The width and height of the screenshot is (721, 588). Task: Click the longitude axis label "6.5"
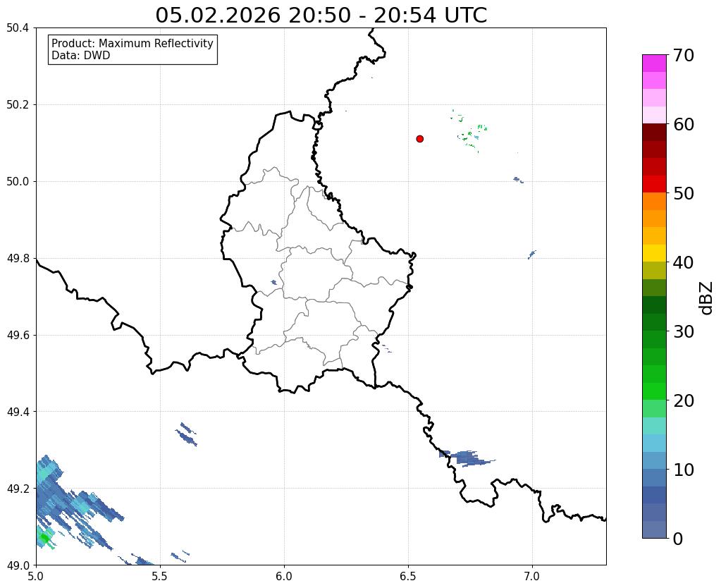[408, 577]
